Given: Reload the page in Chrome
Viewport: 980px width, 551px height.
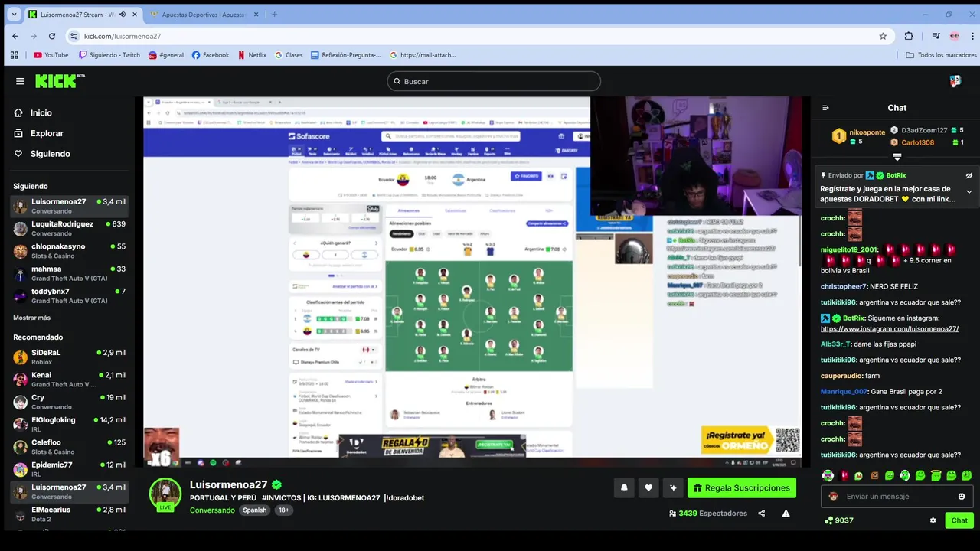Looking at the screenshot, I should pos(52,36).
